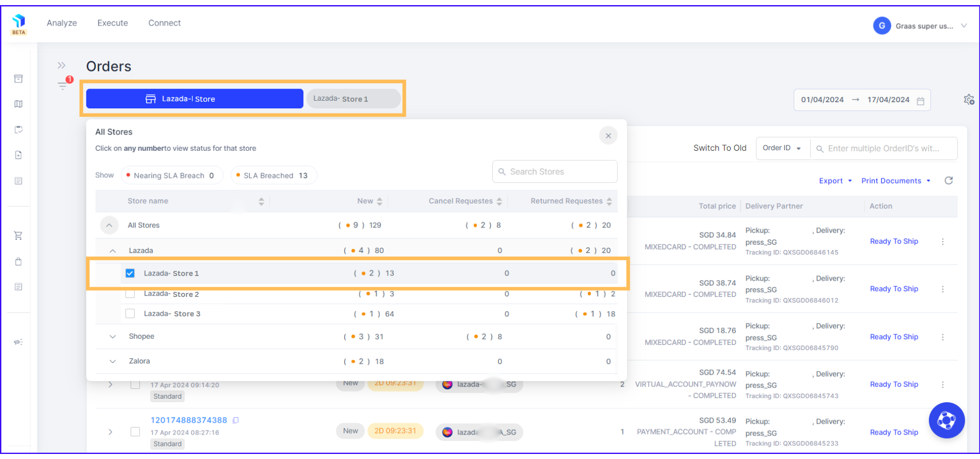The image size is (980, 459).
Task: Open the floating help support button
Action: (946, 420)
